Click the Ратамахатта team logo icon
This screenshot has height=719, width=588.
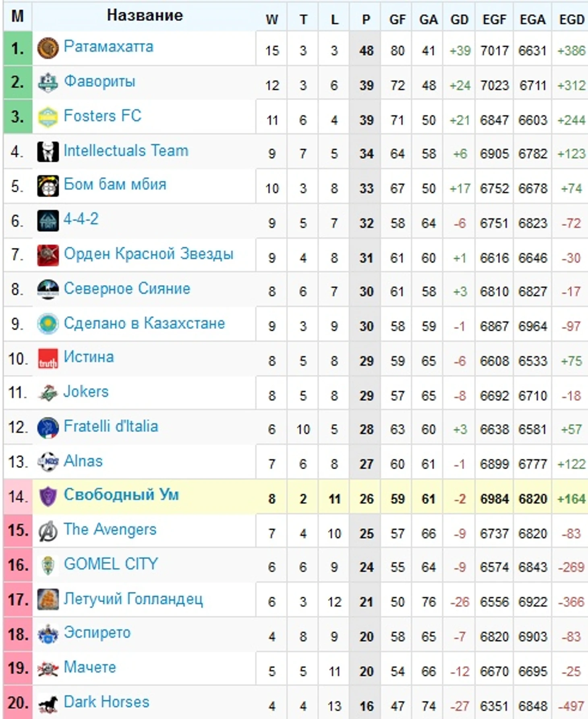coord(48,48)
